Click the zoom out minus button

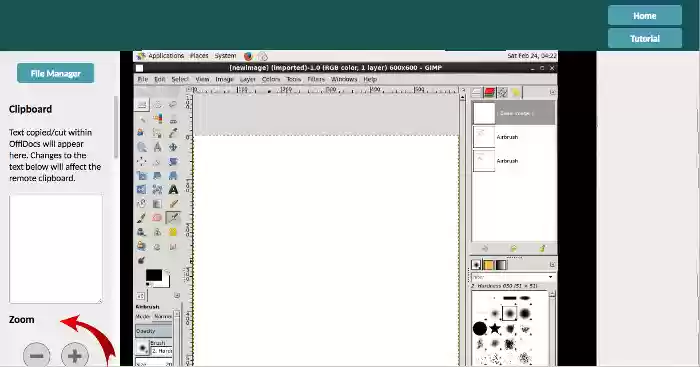[x=37, y=355]
